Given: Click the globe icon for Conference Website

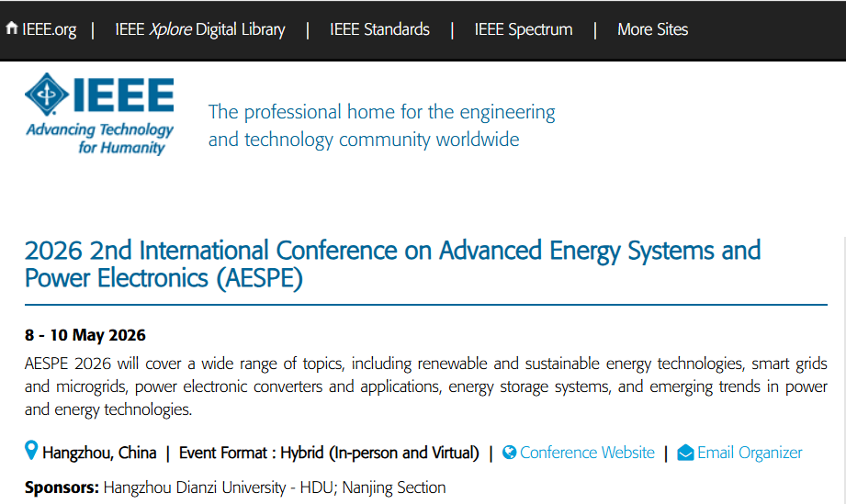Looking at the screenshot, I should click(x=510, y=453).
